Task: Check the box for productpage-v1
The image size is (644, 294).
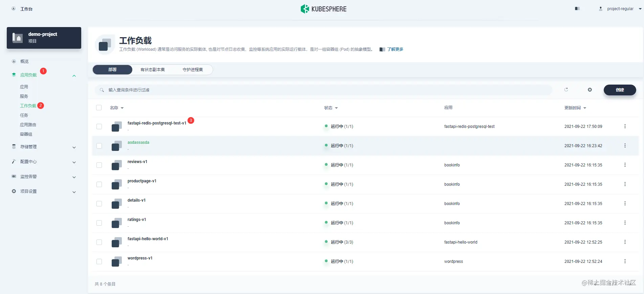Action: (x=99, y=184)
